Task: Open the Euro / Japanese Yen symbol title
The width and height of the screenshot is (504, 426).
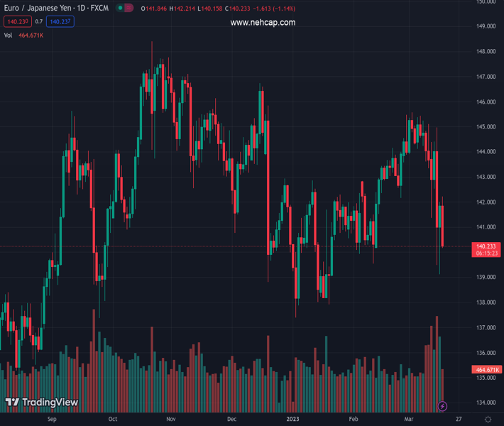Action: point(57,9)
